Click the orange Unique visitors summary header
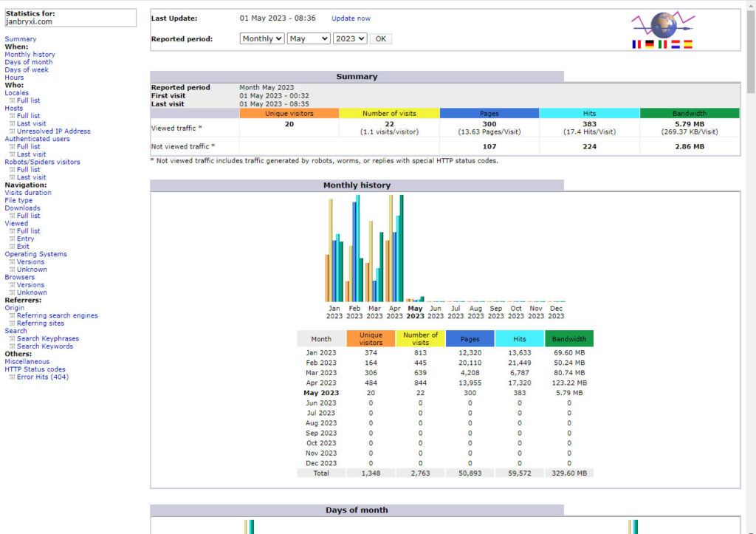This screenshot has width=756, height=534. pyautogui.click(x=289, y=114)
